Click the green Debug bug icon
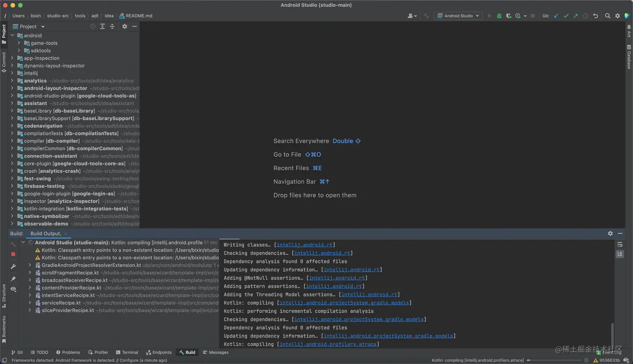633x364 pixels. click(x=499, y=16)
